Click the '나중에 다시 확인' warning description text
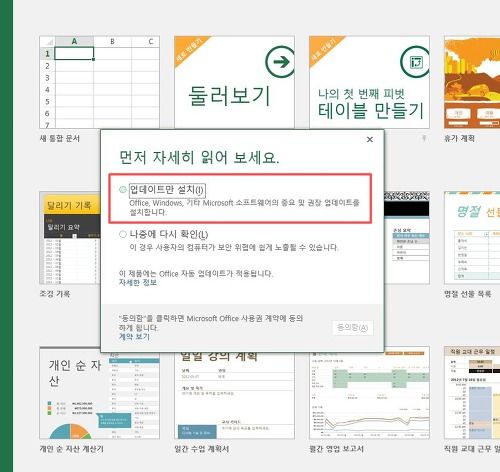This screenshot has width=500, height=472. (x=234, y=247)
